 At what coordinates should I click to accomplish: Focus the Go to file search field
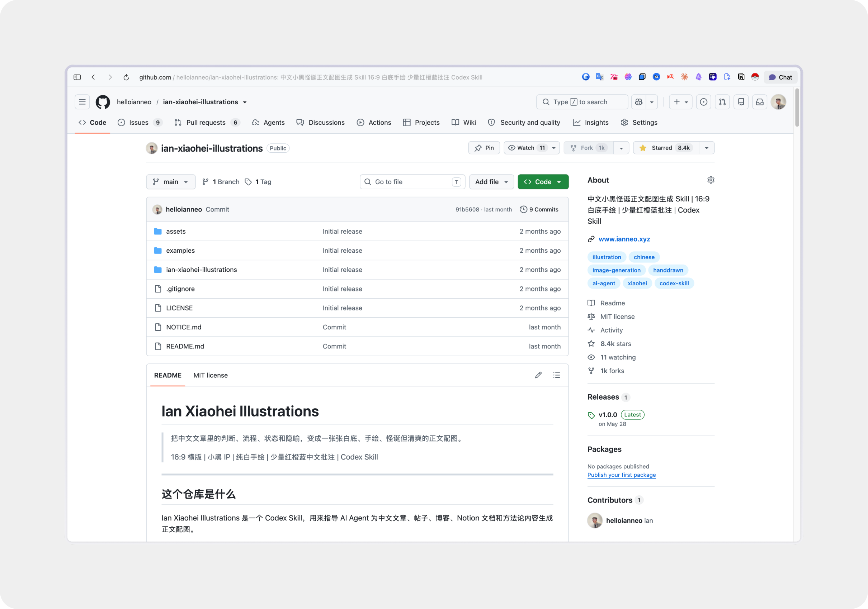412,182
